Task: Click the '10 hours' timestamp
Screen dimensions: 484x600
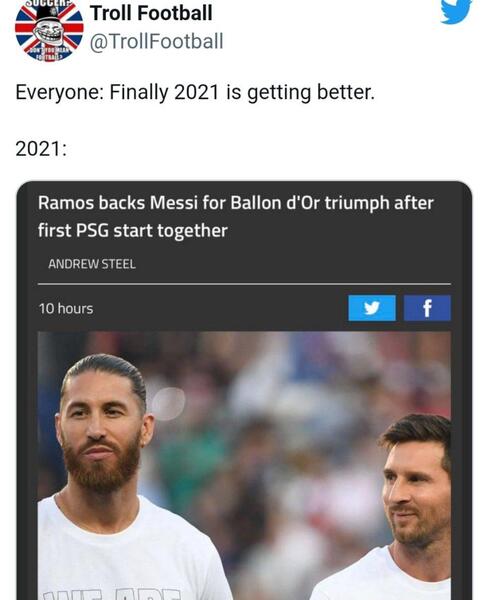Action: [x=66, y=308]
